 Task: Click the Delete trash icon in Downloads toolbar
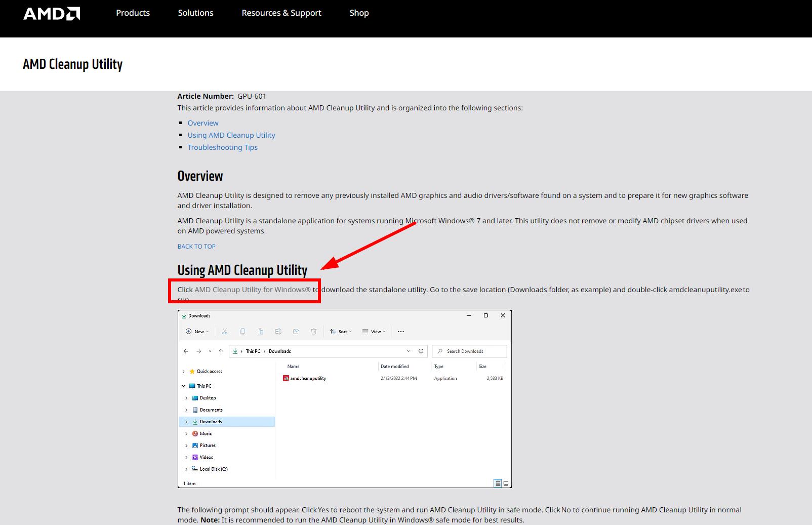click(313, 332)
